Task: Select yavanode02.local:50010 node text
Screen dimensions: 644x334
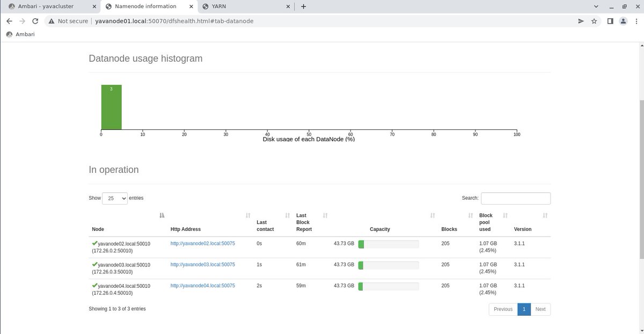Action: coord(124,244)
